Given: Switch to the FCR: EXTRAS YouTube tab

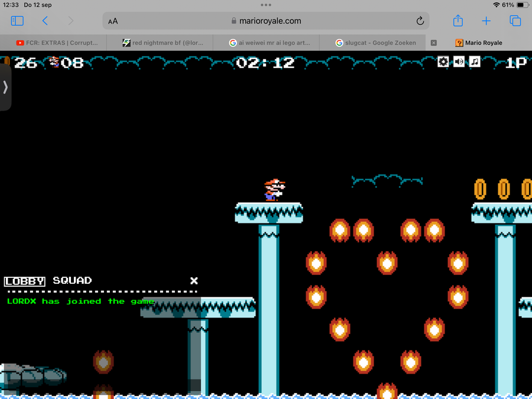Looking at the screenshot, I should 57,43.
